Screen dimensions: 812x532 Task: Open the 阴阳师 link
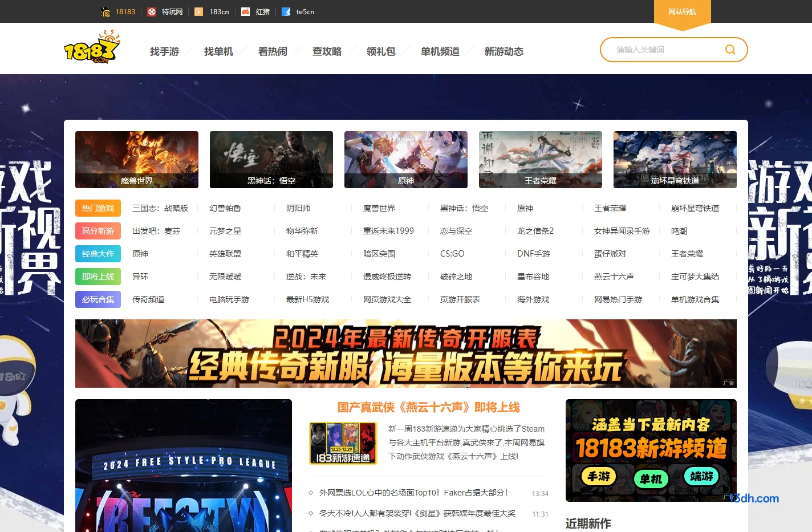coord(298,208)
